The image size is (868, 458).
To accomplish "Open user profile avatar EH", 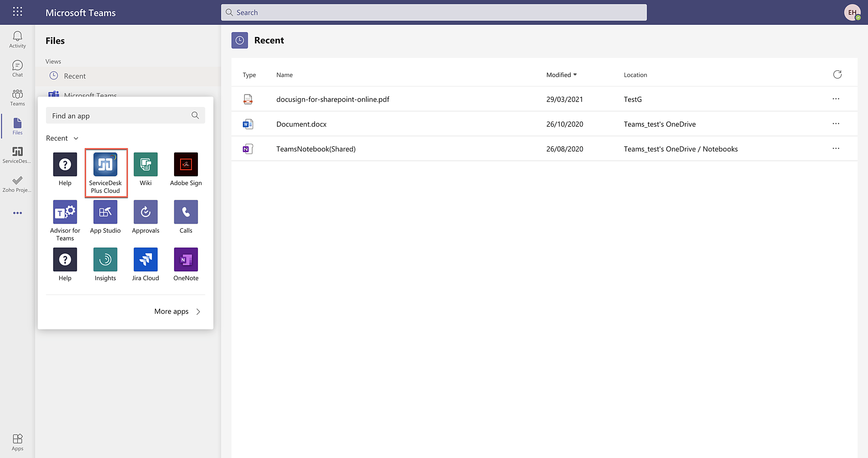I will pos(852,13).
